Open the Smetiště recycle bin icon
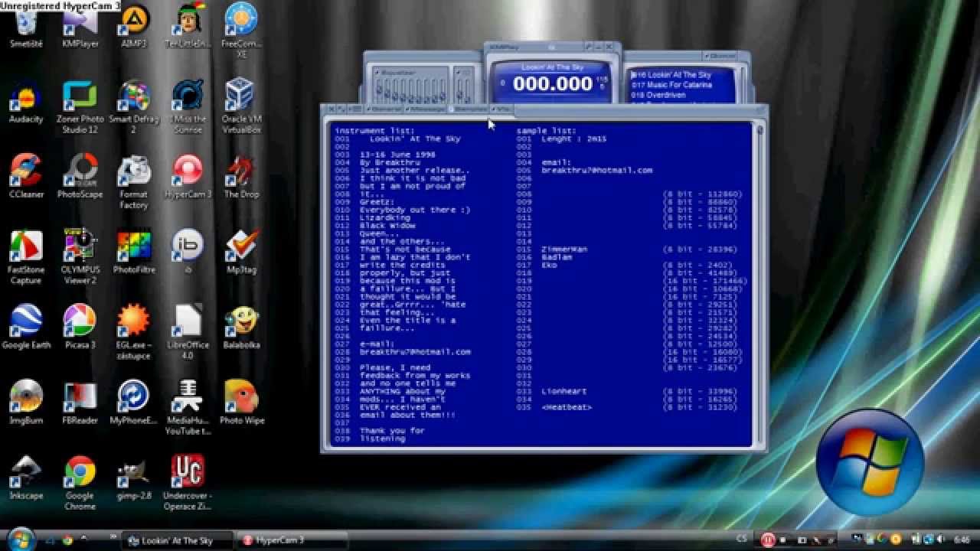Viewport: 980px width, 551px height. coord(26,27)
